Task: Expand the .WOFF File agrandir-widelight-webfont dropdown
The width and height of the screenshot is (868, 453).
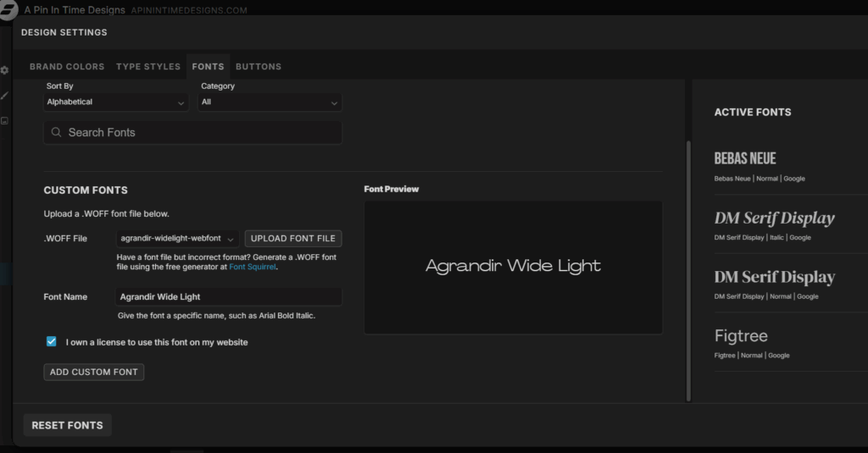Action: 177,239
